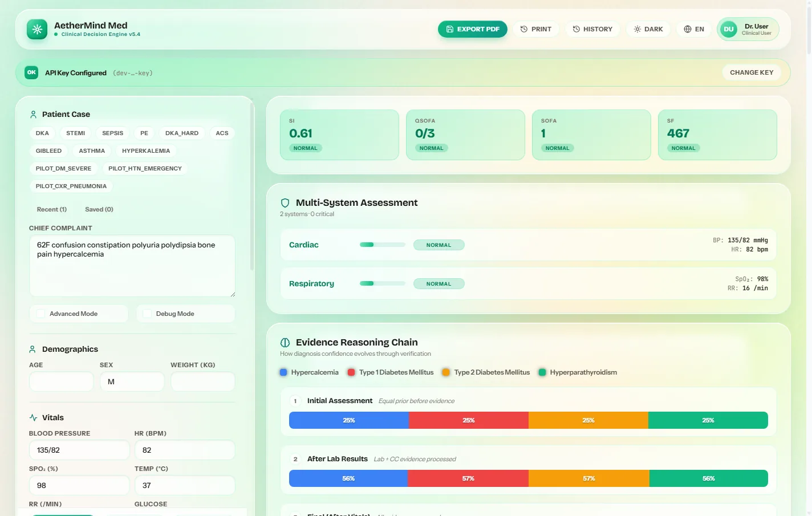This screenshot has width=812, height=516.
Task: Click the blue Hypercalcemia legend swatch
Action: coord(283,372)
